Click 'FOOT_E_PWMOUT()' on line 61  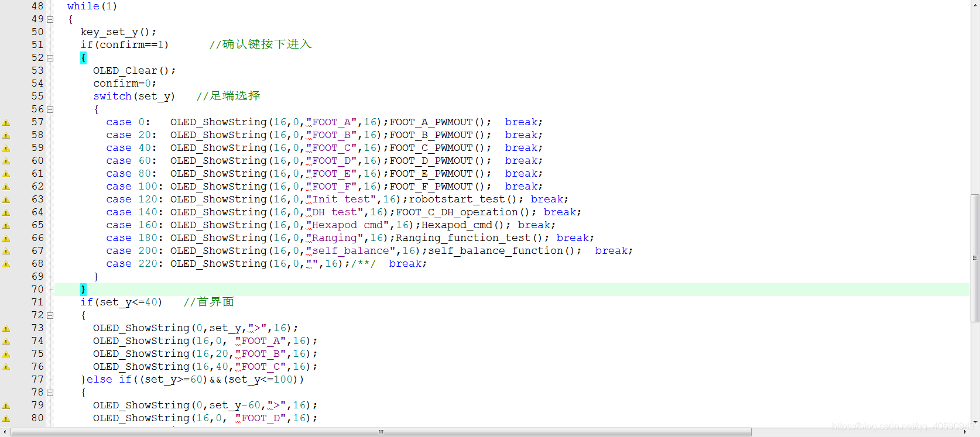[x=437, y=174]
